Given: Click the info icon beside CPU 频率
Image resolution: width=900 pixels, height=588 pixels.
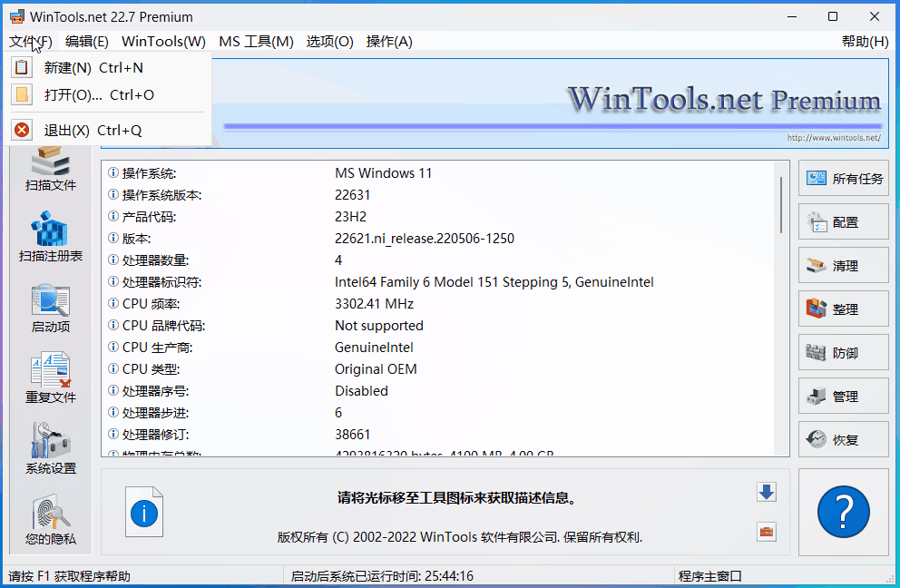Looking at the screenshot, I should (x=113, y=303).
